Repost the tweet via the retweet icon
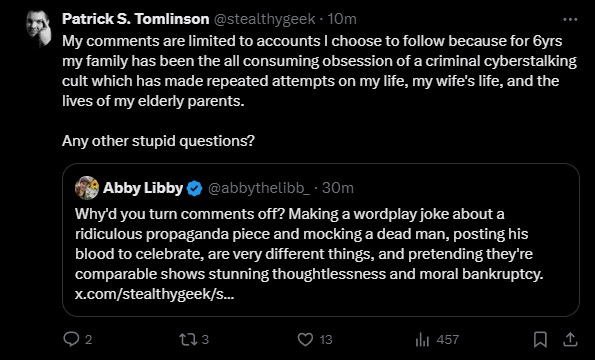 pyautogui.click(x=188, y=339)
